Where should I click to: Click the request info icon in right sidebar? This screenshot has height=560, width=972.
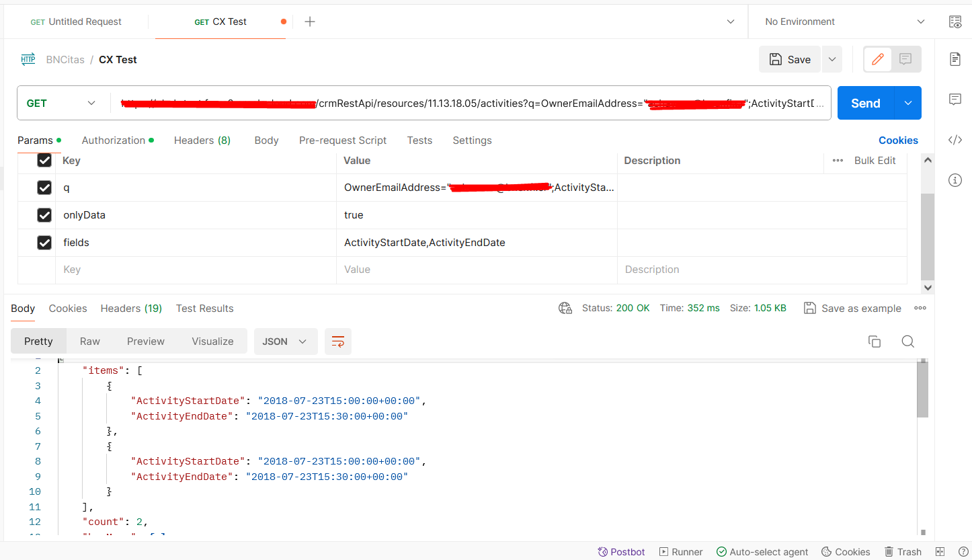click(x=955, y=179)
